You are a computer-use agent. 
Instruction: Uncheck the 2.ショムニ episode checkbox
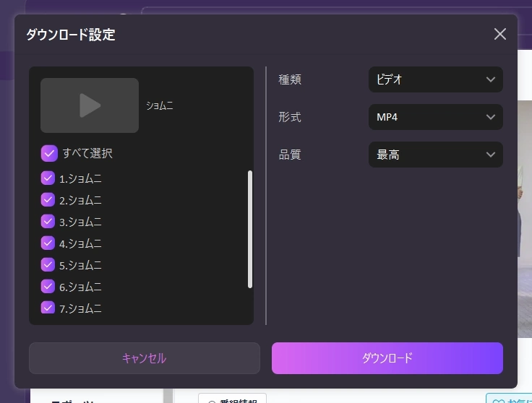click(48, 199)
